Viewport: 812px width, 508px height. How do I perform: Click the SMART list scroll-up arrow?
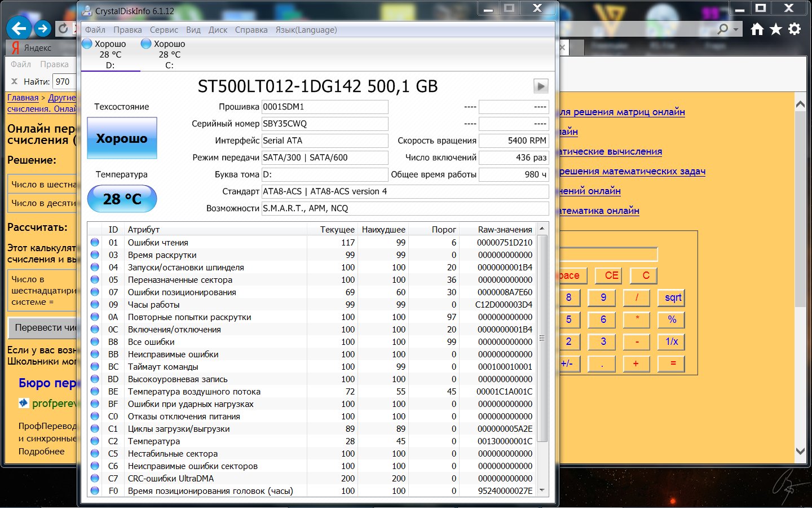point(542,229)
